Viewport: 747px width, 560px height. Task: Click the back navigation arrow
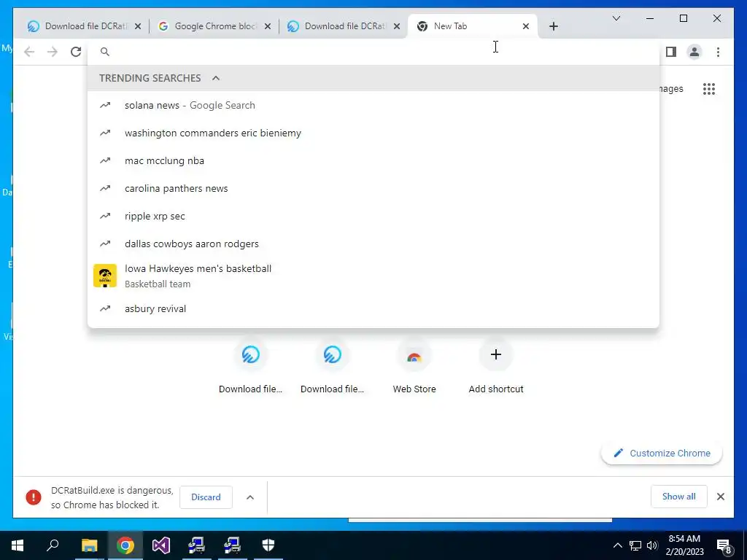coord(29,52)
